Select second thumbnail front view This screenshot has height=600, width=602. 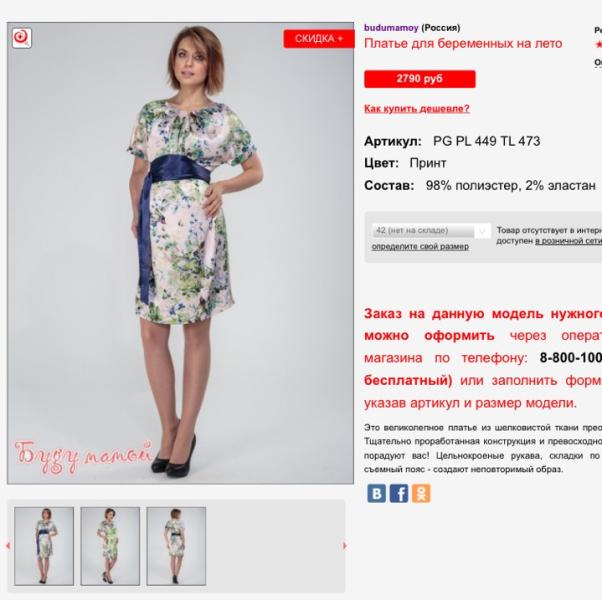pos(110,545)
